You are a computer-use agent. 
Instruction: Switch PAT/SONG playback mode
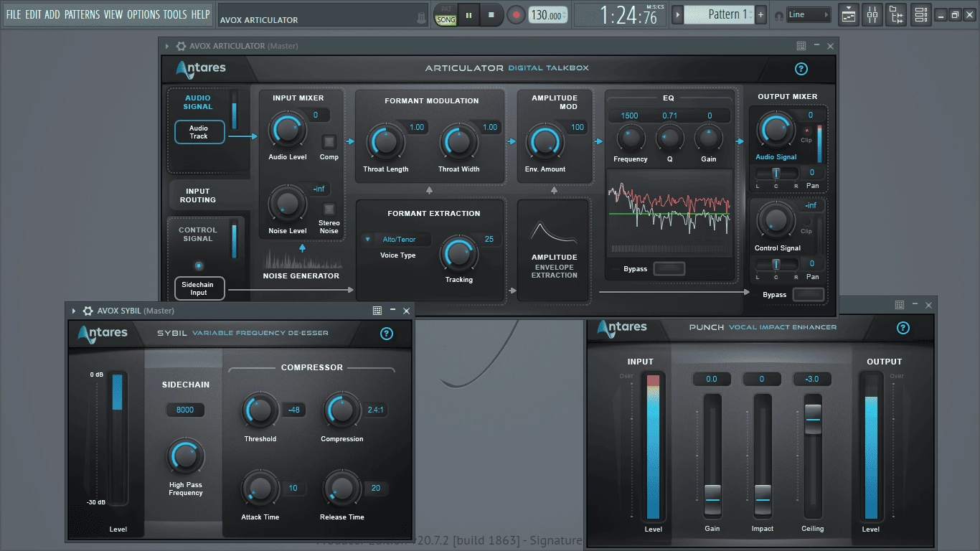pyautogui.click(x=446, y=14)
